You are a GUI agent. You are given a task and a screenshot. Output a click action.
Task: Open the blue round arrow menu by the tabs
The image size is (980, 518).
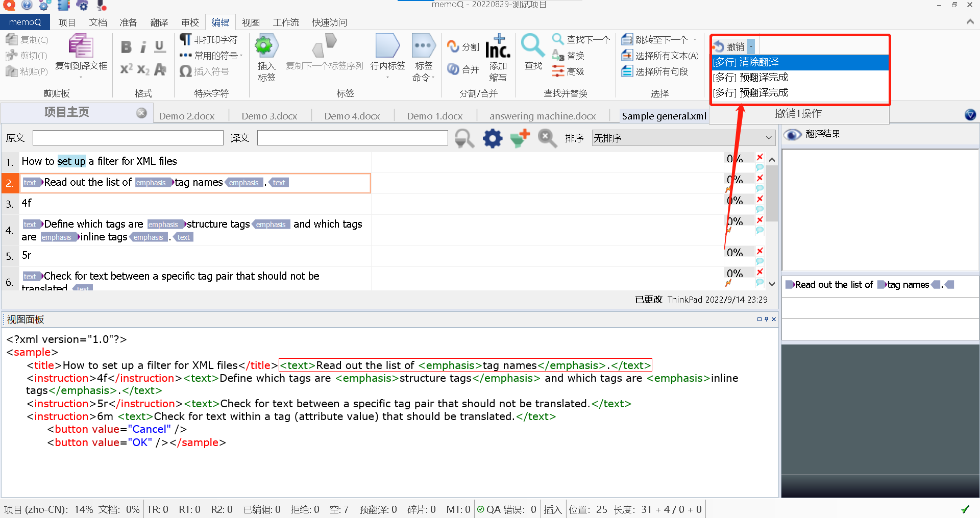tap(970, 115)
